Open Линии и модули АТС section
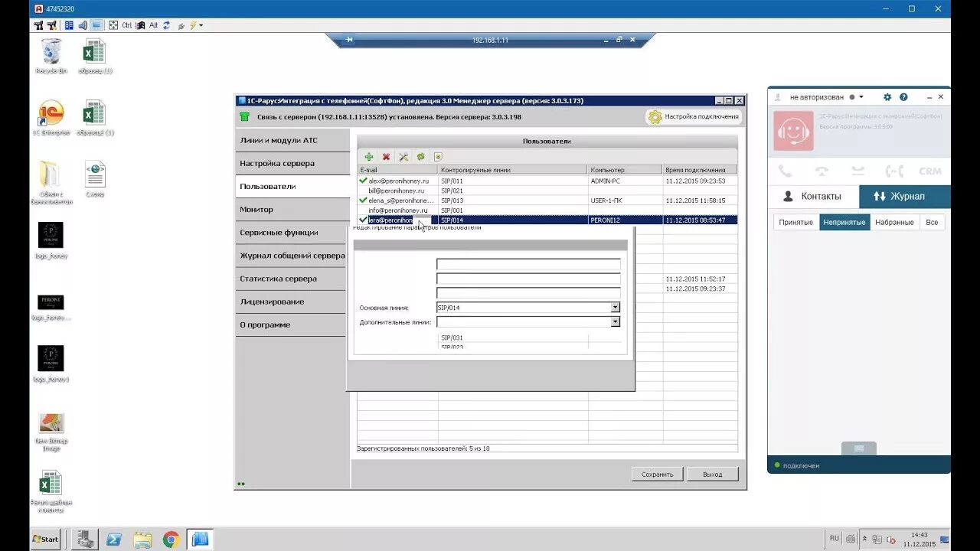This screenshot has height=551, width=980. (x=292, y=141)
